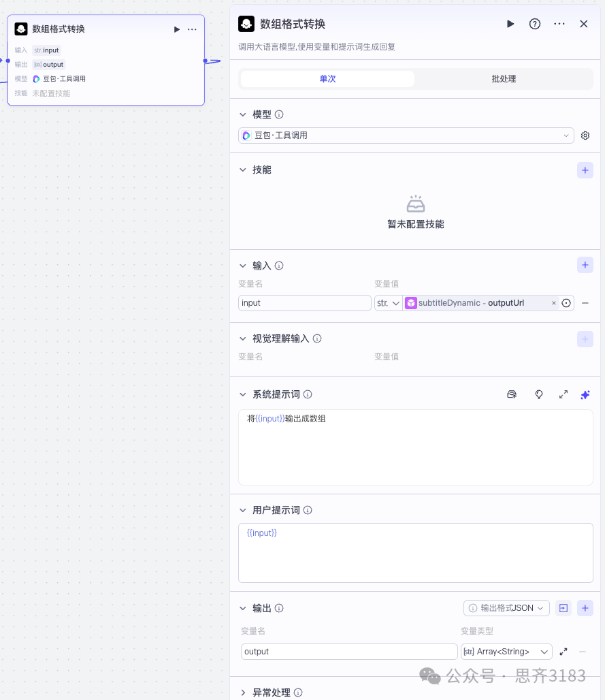Click the output variable name field

tap(349, 652)
